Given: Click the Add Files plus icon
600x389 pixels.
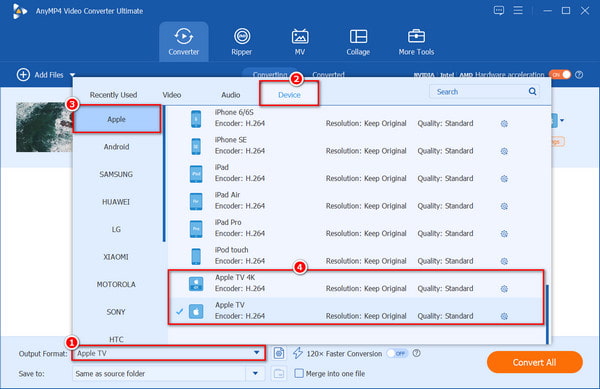Looking at the screenshot, I should point(23,75).
